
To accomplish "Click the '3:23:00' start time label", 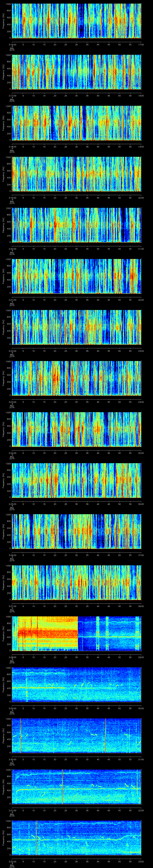I will [x=12, y=402].
